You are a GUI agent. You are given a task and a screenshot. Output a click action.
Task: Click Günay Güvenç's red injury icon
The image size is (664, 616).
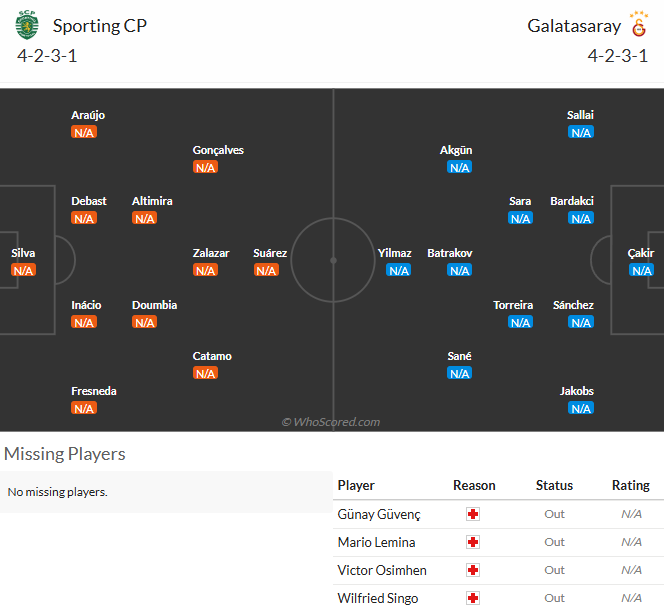click(473, 514)
